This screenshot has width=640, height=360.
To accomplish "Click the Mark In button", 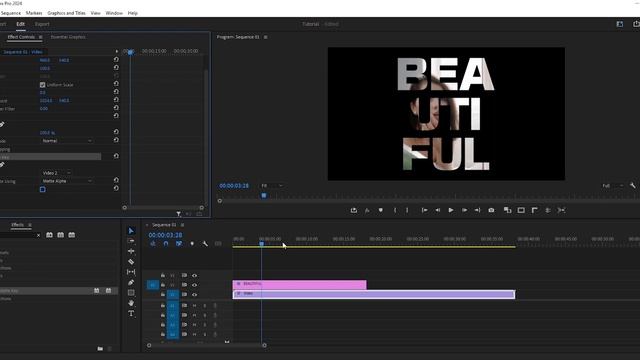I will click(395, 210).
